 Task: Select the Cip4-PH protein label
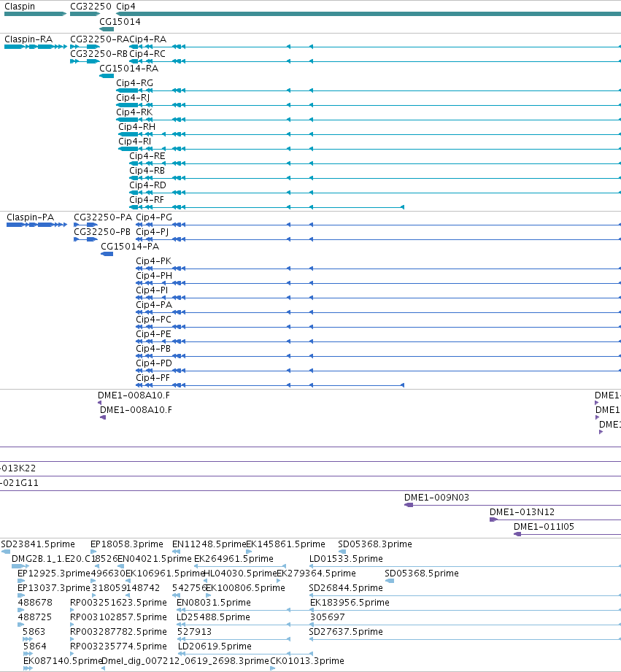click(154, 276)
